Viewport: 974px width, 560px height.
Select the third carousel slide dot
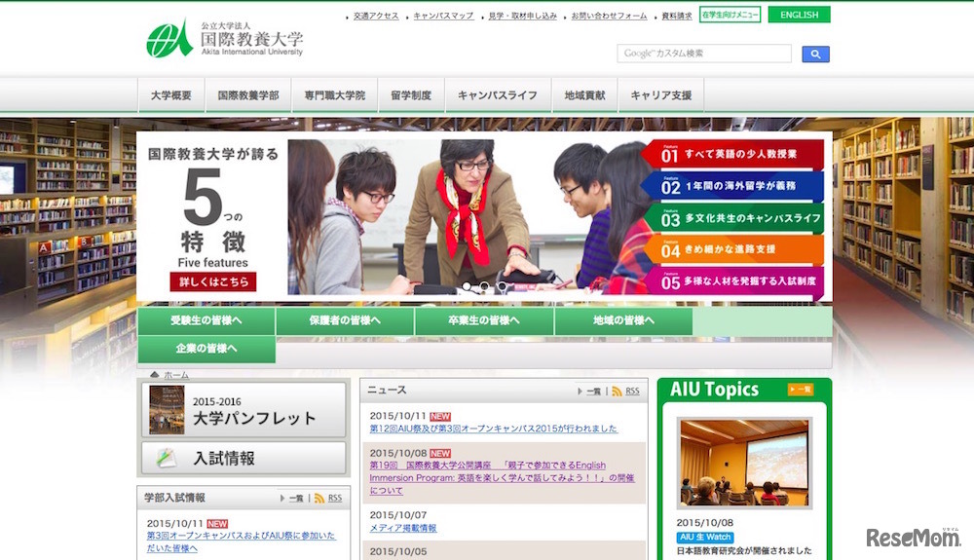[x=502, y=286]
